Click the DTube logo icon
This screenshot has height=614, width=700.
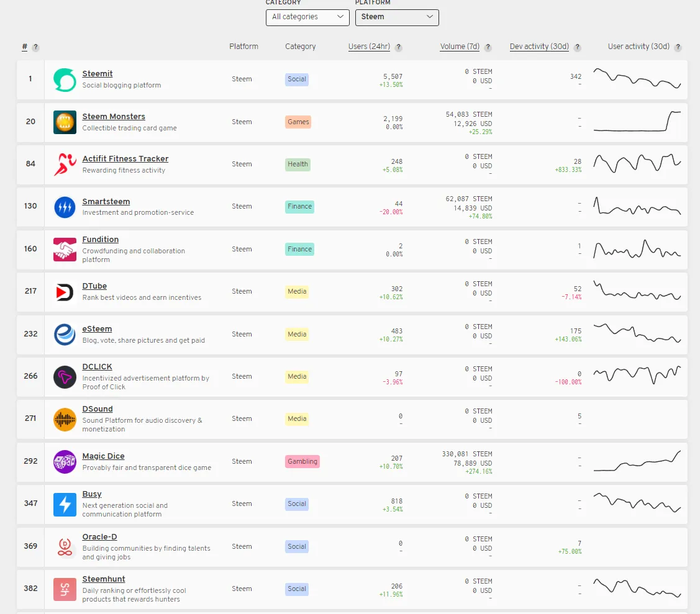point(65,292)
